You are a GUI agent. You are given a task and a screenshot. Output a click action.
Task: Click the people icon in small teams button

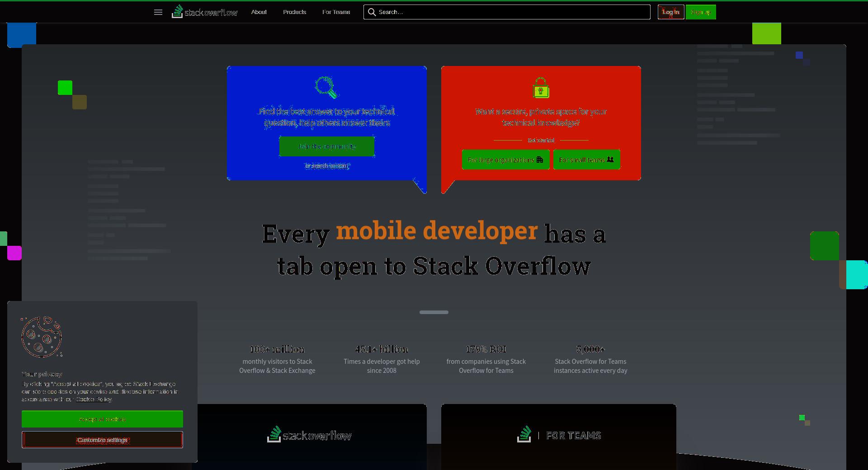(610, 160)
